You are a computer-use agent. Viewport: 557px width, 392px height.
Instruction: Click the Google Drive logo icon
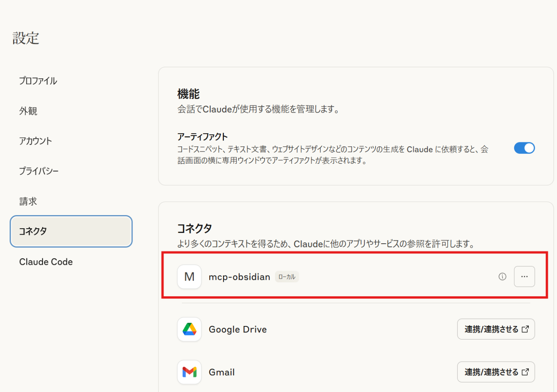[x=189, y=329]
